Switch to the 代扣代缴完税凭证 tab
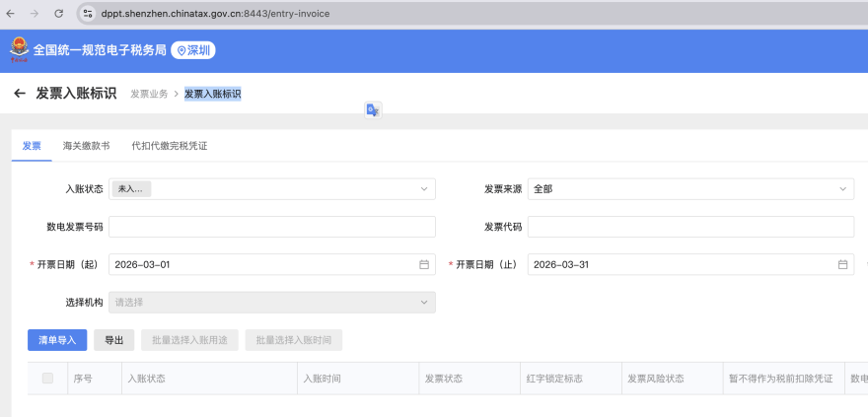The image size is (868, 417). (170, 146)
